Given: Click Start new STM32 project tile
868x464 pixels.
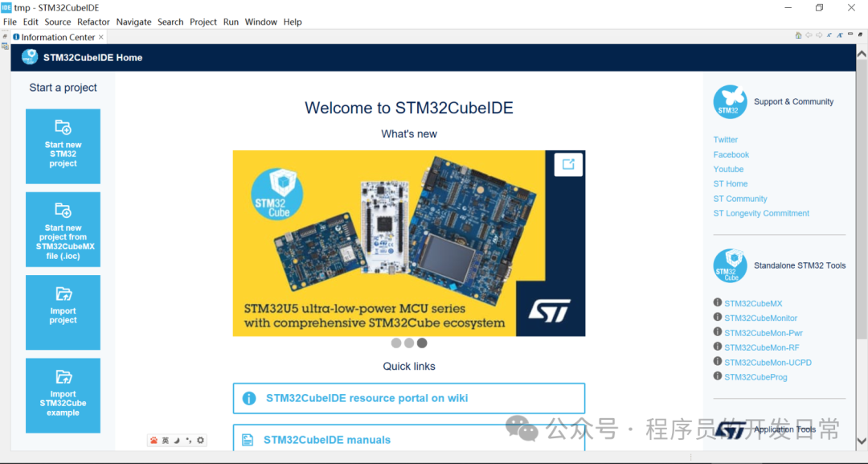Looking at the screenshot, I should (x=63, y=146).
